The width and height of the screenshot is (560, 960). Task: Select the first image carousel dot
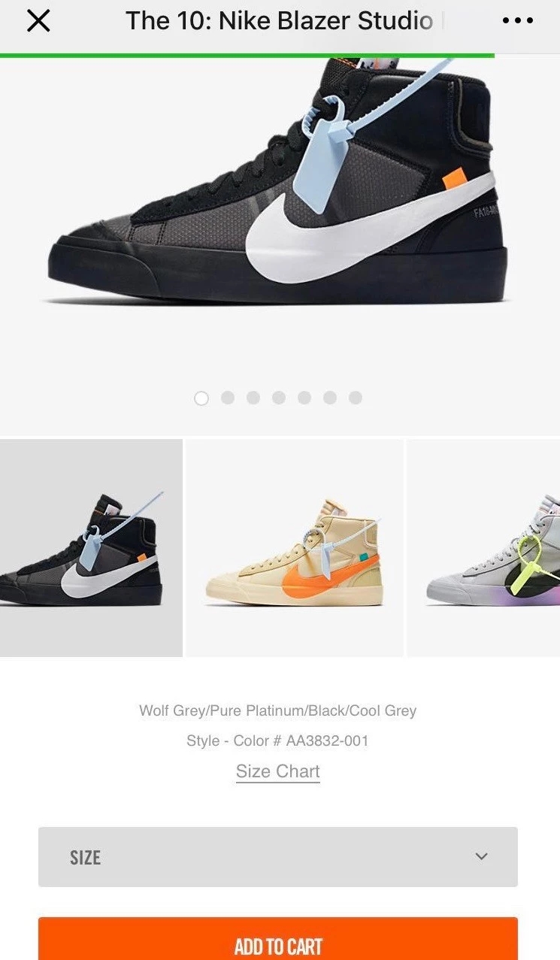(x=201, y=398)
